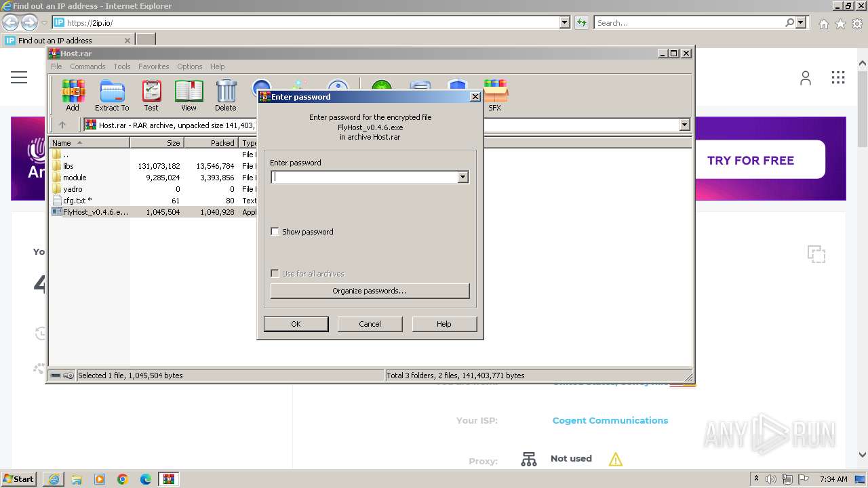
Task: Select the libs folder row
Action: 153,166
